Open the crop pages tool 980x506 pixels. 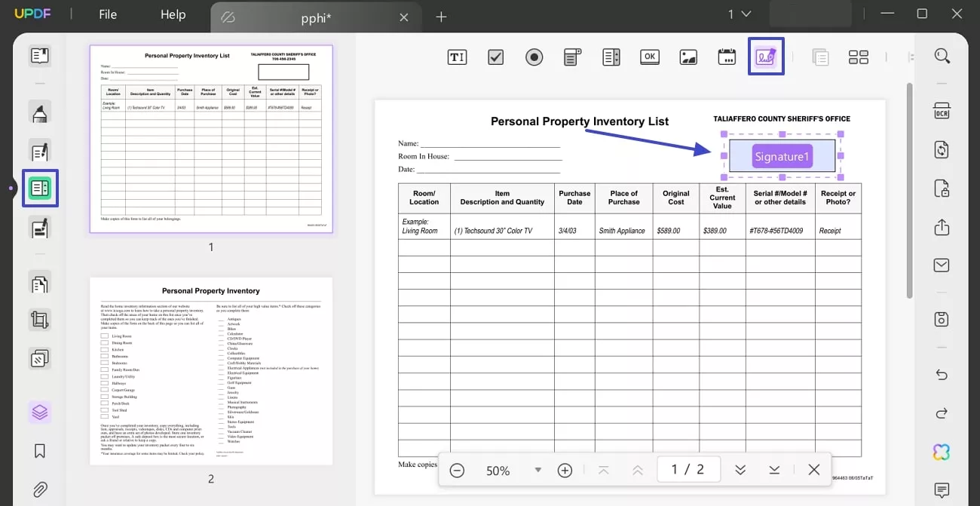coord(39,319)
